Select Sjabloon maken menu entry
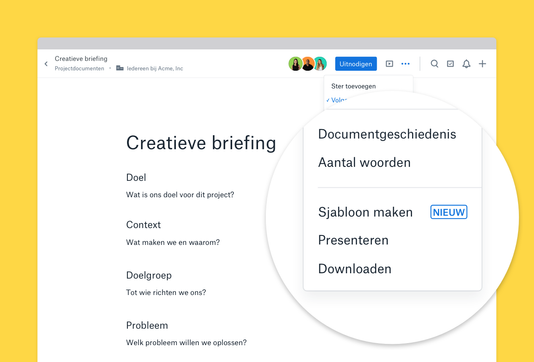The image size is (534, 362). tap(365, 212)
